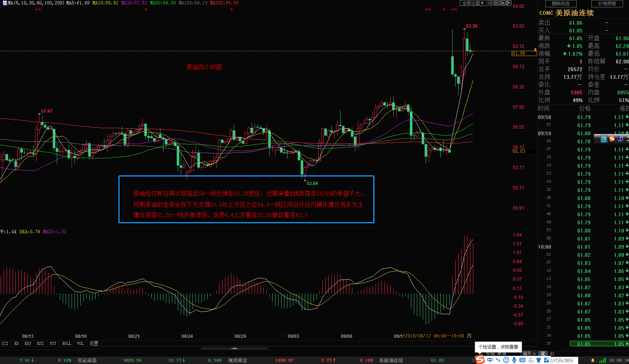This screenshot has width=629, height=364.
Task: Click the yellow alert bell icon
Action: 593,360
